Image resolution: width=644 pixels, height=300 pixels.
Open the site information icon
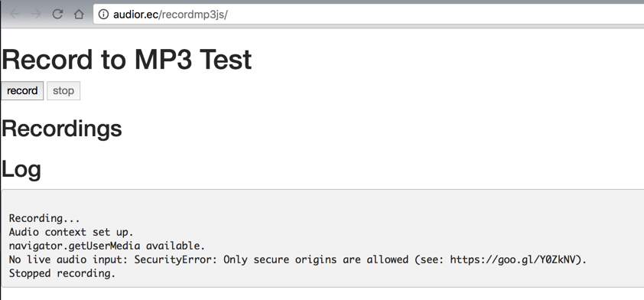pyautogui.click(x=104, y=15)
